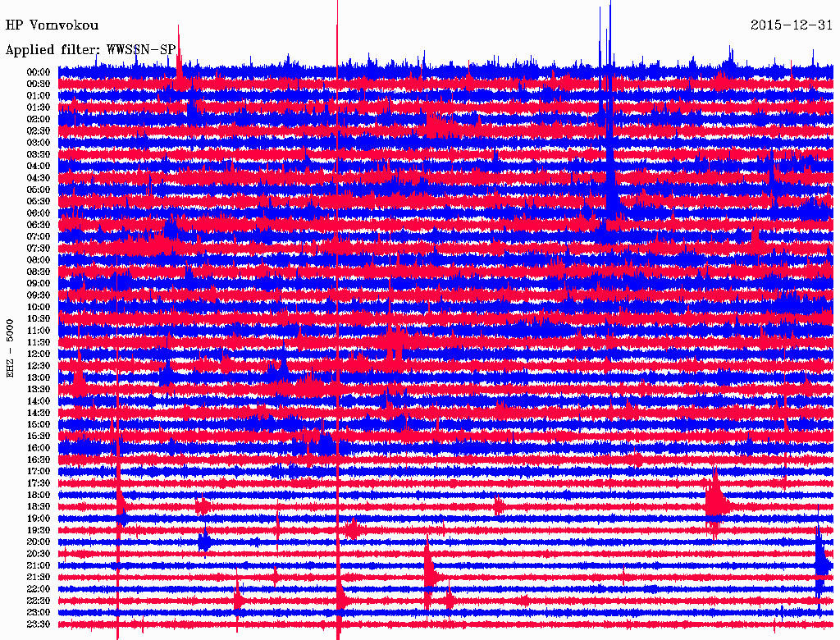Click the '11:30' time label

coord(38,342)
